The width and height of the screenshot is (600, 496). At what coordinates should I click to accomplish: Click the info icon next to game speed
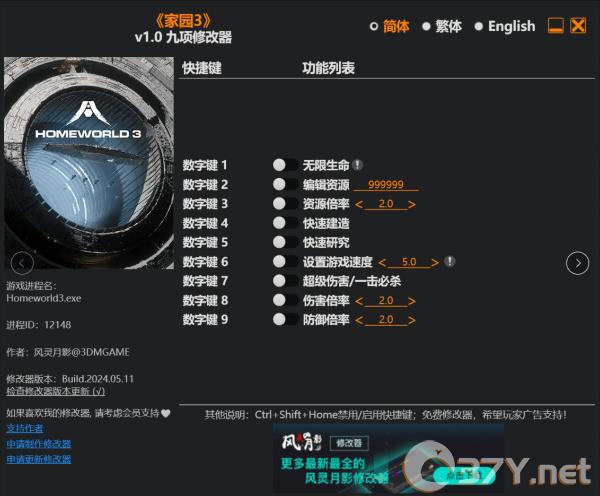(x=450, y=261)
